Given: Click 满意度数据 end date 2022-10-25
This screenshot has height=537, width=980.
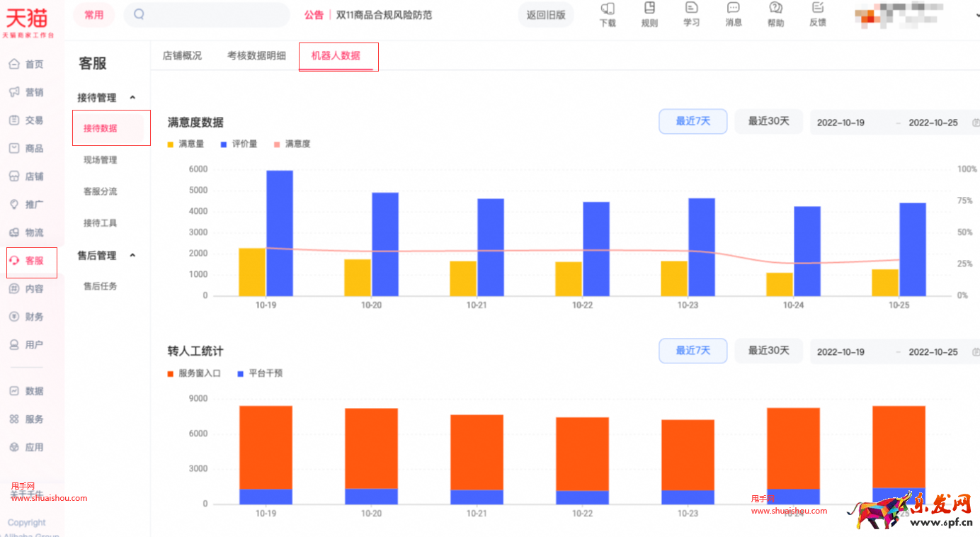Looking at the screenshot, I should pos(933,123).
